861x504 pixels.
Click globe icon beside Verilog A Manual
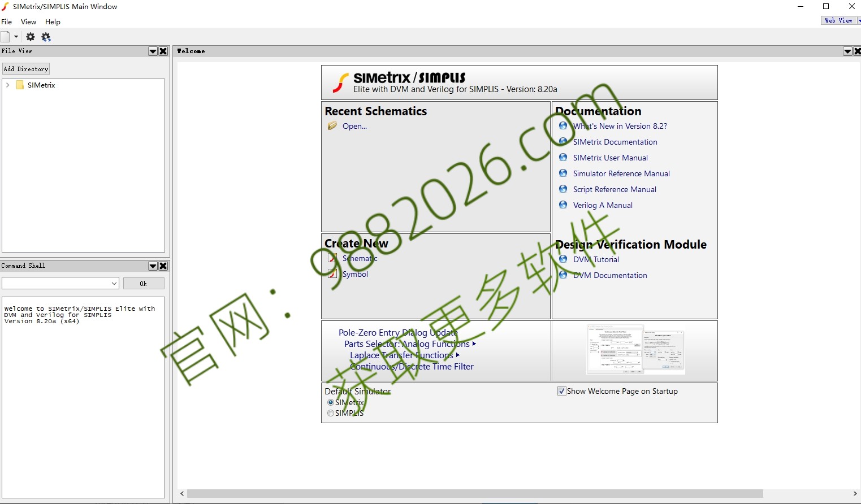(x=563, y=205)
